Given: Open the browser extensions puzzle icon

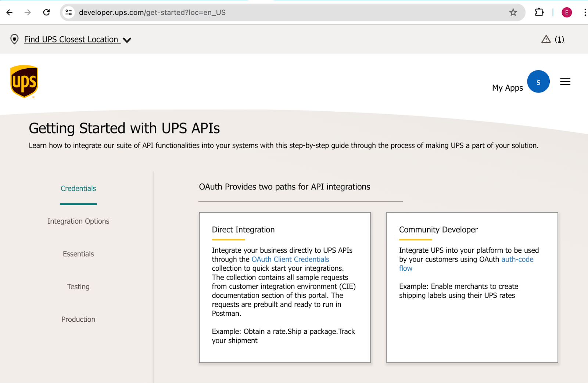Looking at the screenshot, I should tap(539, 12).
